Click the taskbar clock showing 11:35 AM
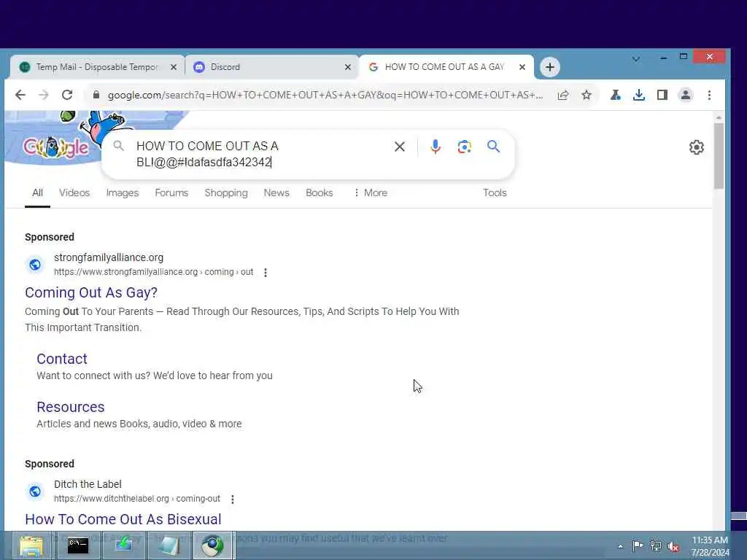This screenshot has width=747, height=560. 710,545
